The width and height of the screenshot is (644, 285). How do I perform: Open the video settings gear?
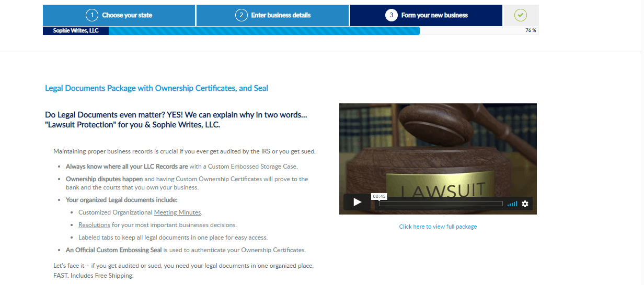(x=525, y=204)
